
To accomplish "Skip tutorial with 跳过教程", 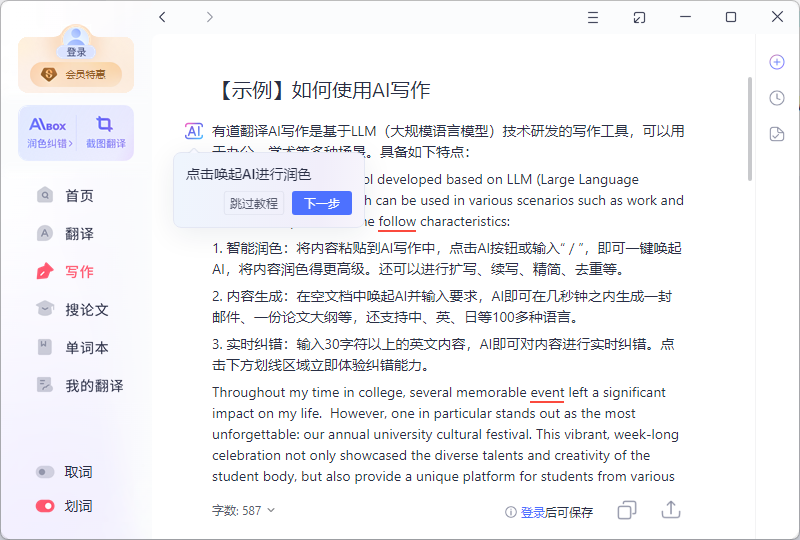I will (x=254, y=203).
